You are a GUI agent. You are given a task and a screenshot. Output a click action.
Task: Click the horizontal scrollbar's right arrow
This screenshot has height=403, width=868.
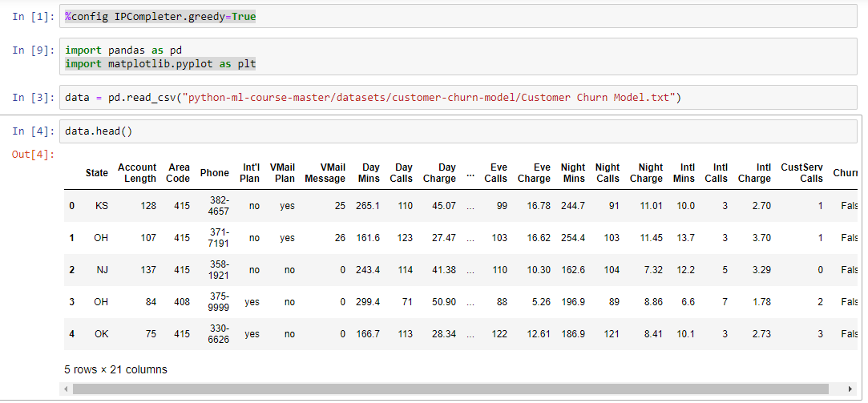pos(849,389)
